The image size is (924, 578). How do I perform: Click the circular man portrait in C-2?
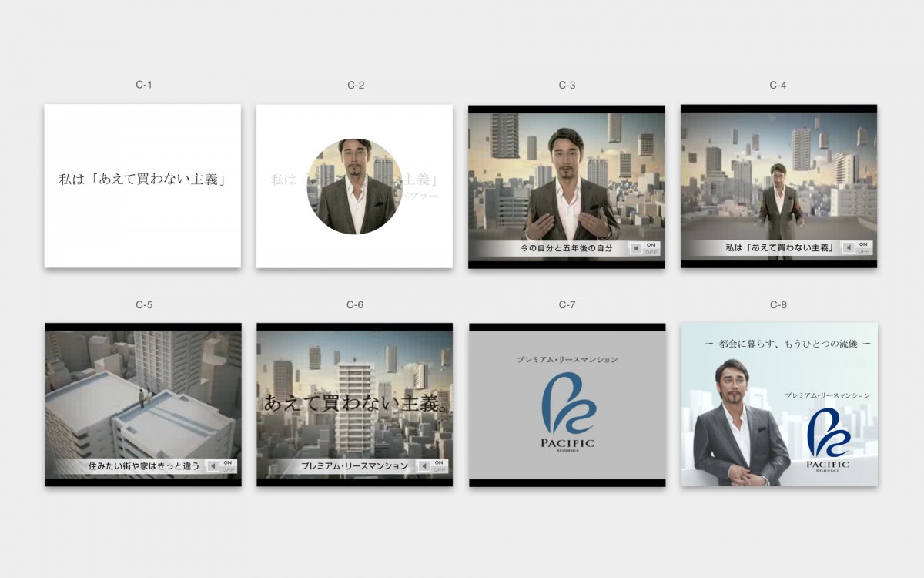point(355,187)
